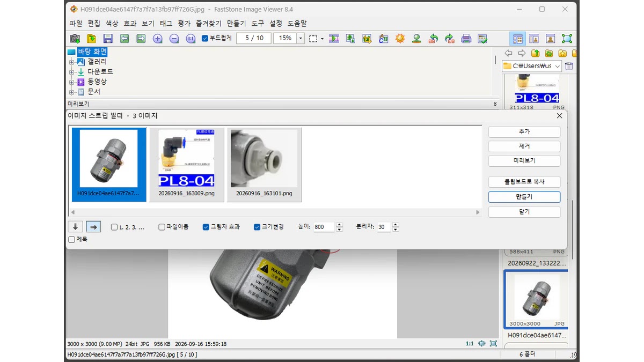The image size is (644, 362).
Task: Enable the 1. 2. 3. ... numbering checkbox
Action: point(114,227)
